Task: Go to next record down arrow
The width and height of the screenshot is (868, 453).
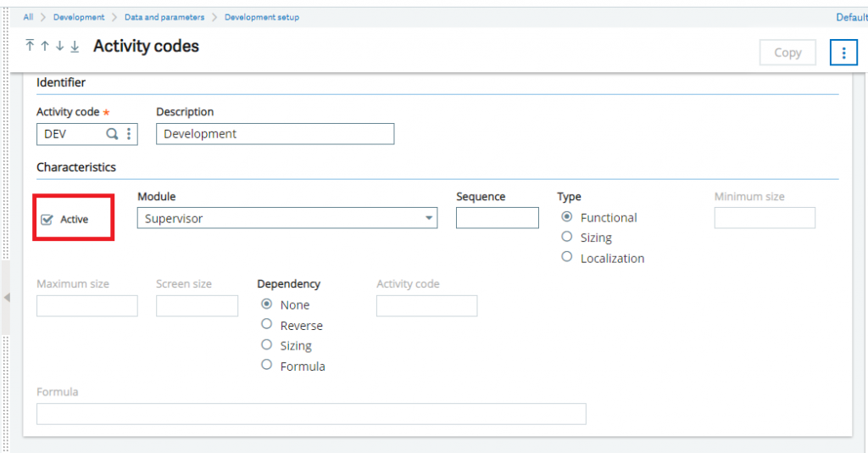Action: click(60, 46)
